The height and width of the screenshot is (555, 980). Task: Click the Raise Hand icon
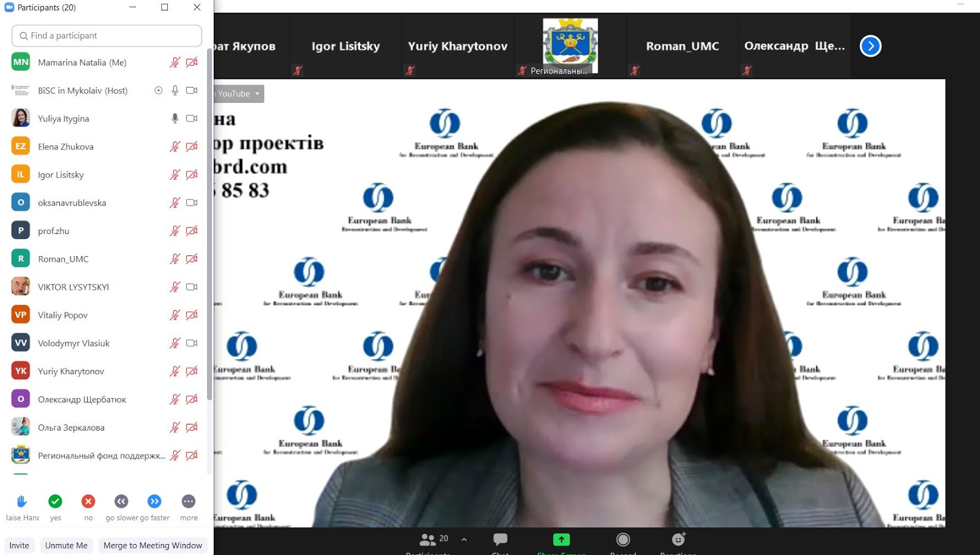(x=21, y=502)
